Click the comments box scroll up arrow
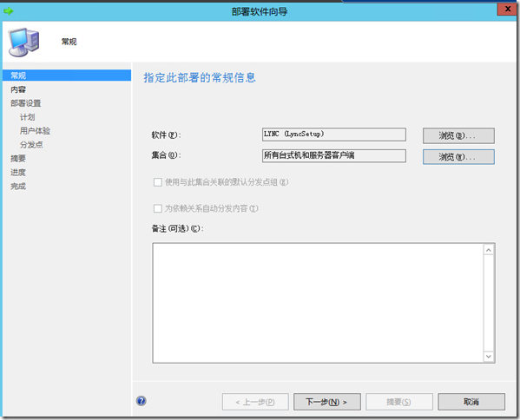 coord(489,250)
